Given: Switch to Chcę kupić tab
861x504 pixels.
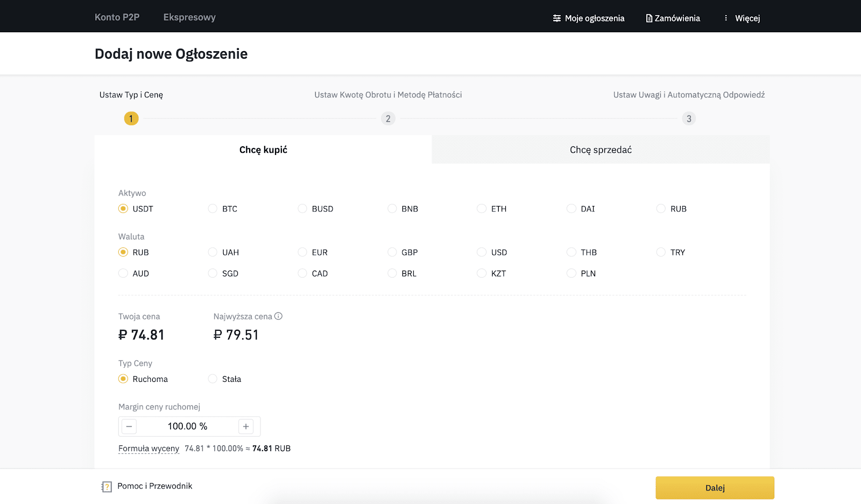Looking at the screenshot, I should click(x=263, y=150).
